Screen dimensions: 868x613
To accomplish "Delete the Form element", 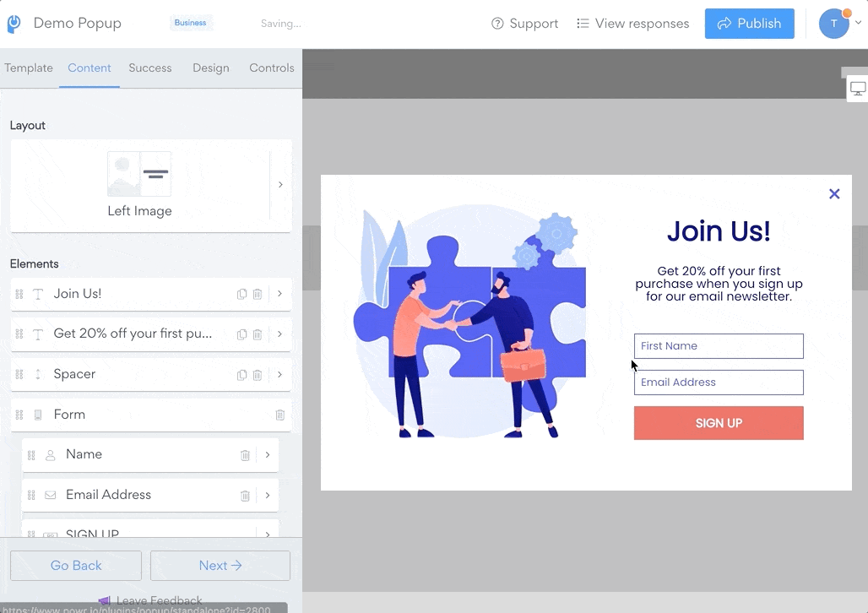I will (x=279, y=415).
